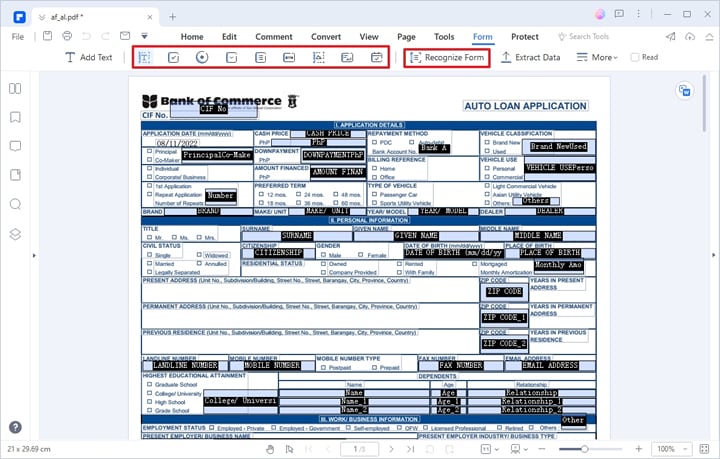The width and height of the screenshot is (720, 459).
Task: Open a new tab with plus button
Action: click(x=173, y=17)
